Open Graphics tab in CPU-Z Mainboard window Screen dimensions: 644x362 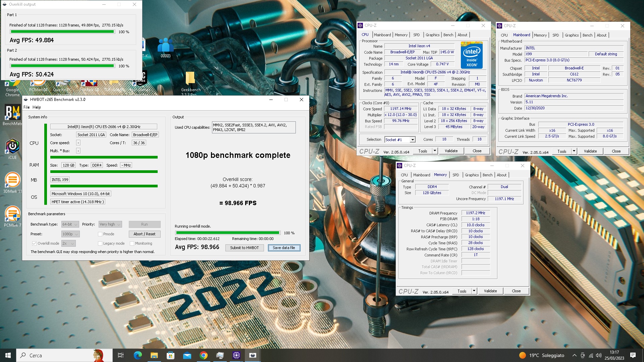[572, 35]
